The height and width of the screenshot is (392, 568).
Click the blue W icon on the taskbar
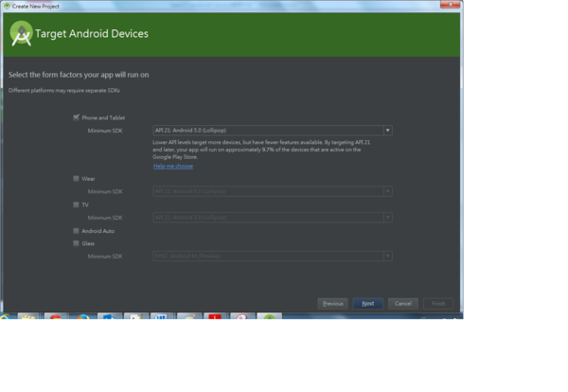tap(162, 318)
